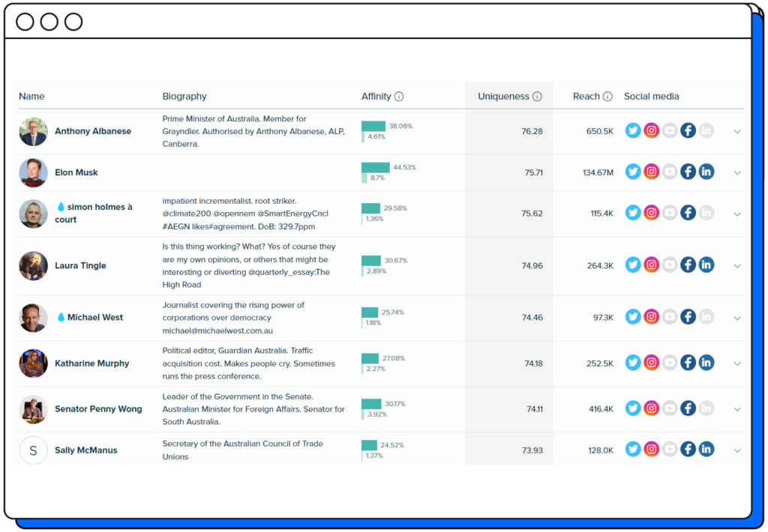This screenshot has width=768, height=532.
Task: Open the Katharine Murphy name link
Action: point(91,363)
